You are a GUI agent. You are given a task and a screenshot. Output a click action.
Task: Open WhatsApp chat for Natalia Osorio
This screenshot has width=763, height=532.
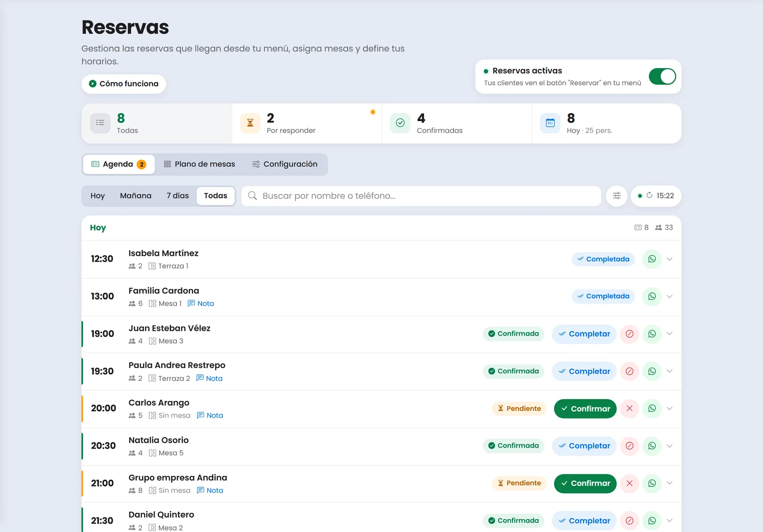tap(652, 446)
